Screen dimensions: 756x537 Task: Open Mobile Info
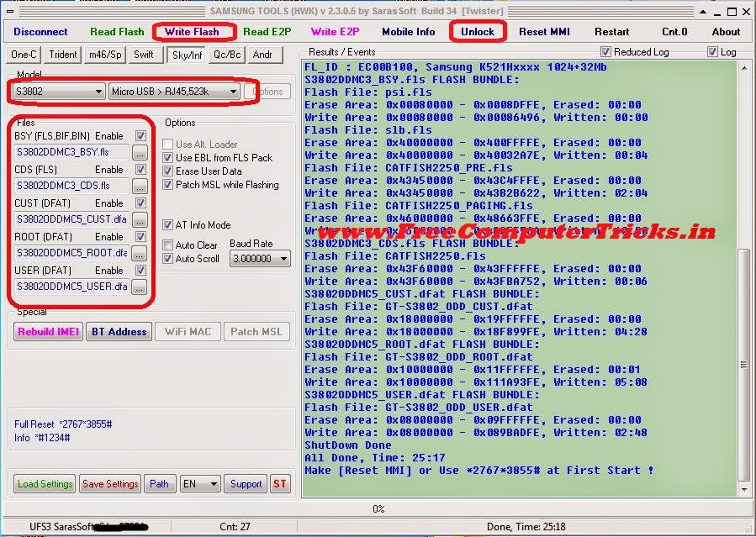point(409,32)
